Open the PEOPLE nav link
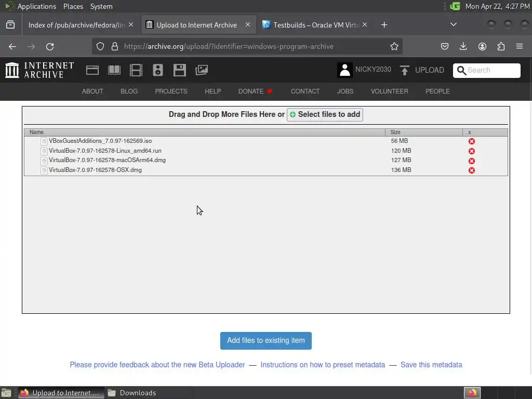 coord(437,91)
